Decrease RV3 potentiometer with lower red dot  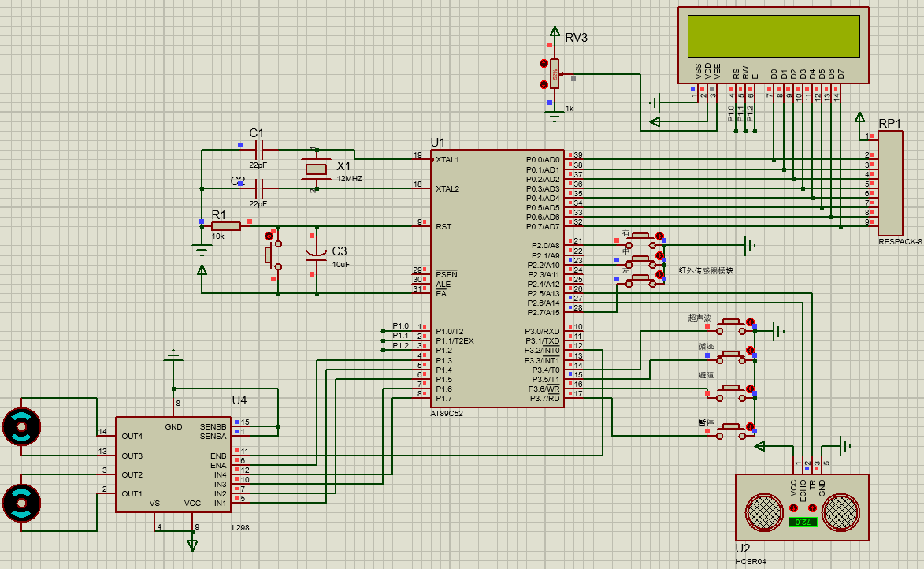tap(544, 84)
